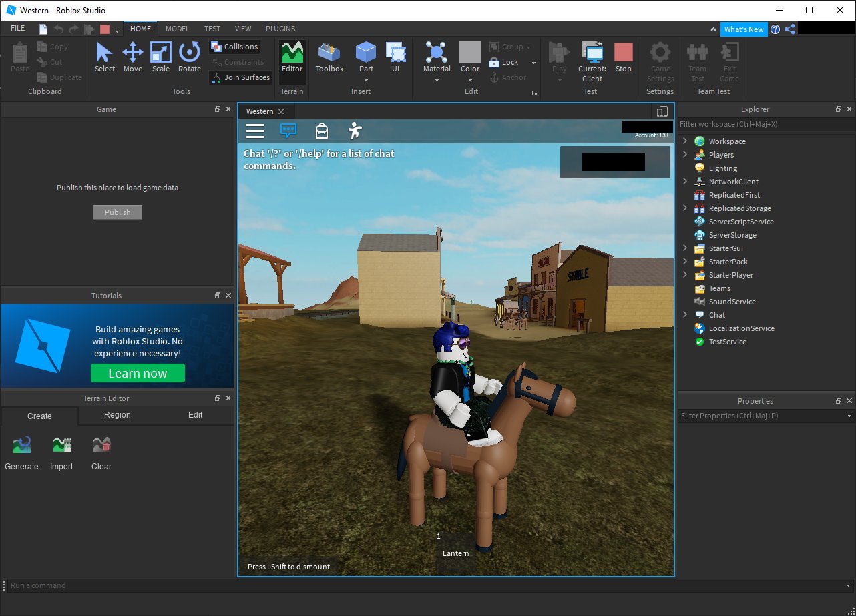Click Generate in Terrain Editor
Image resolution: width=856 pixels, height=616 pixels.
coord(21,453)
